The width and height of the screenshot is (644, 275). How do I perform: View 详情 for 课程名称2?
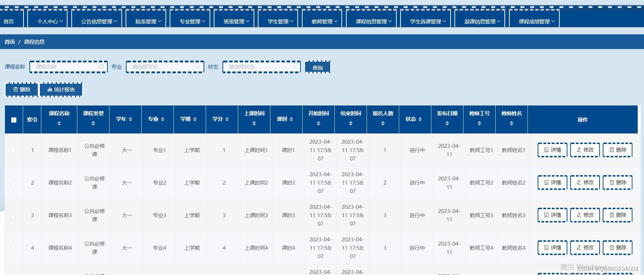click(552, 183)
